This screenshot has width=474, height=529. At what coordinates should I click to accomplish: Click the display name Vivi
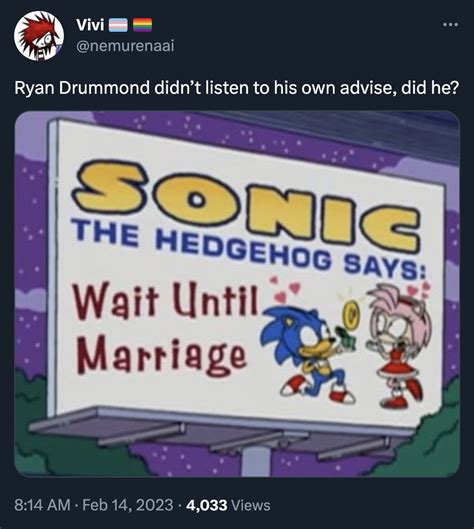pyautogui.click(x=90, y=25)
